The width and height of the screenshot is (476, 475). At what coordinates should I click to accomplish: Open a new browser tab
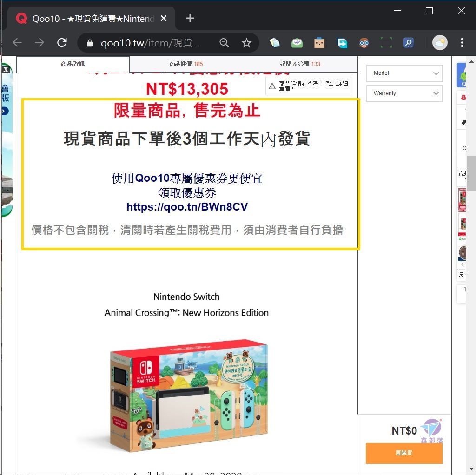pos(190,19)
